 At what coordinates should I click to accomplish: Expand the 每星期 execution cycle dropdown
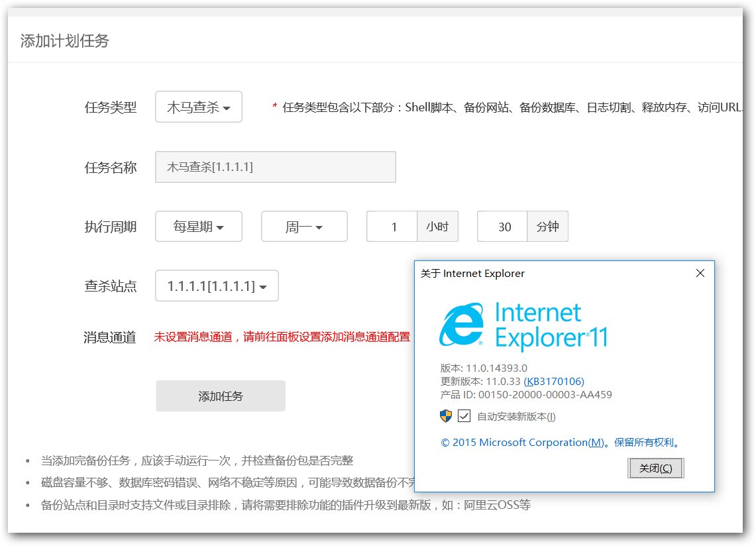[x=199, y=227]
